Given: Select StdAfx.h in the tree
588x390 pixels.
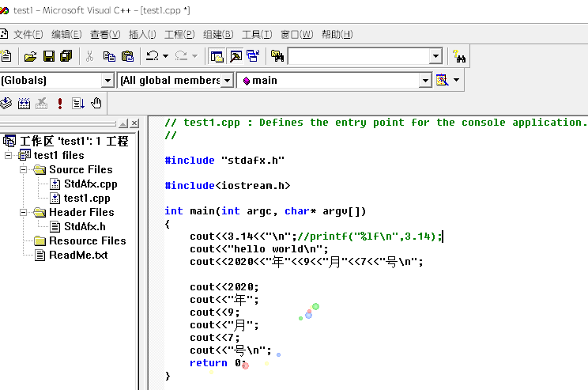Looking at the screenshot, I should coord(85,226).
